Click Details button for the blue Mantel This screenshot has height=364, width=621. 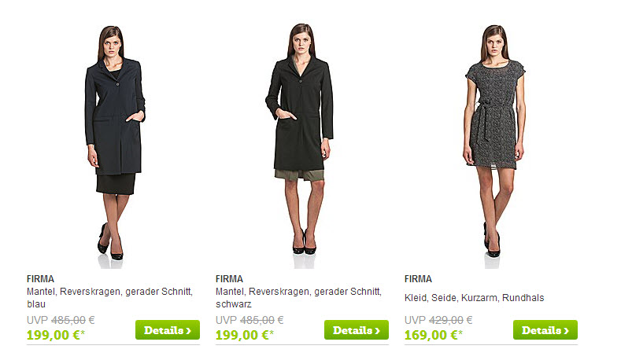168,330
